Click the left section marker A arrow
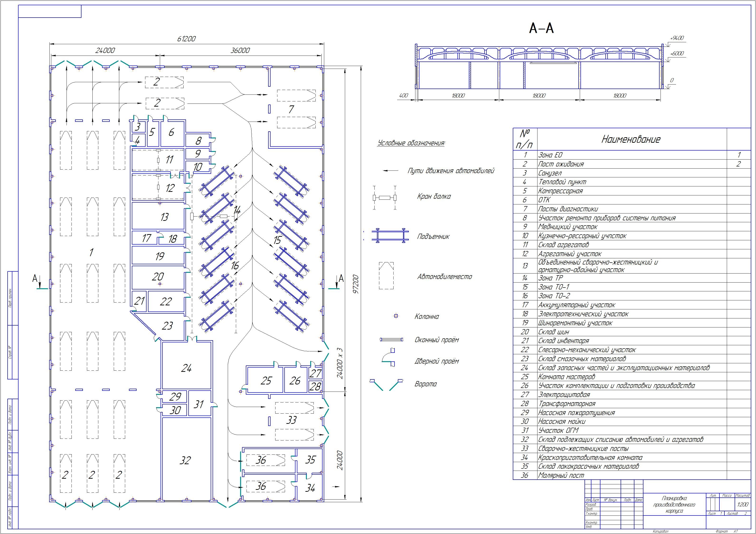The width and height of the screenshot is (756, 534). click(39, 282)
